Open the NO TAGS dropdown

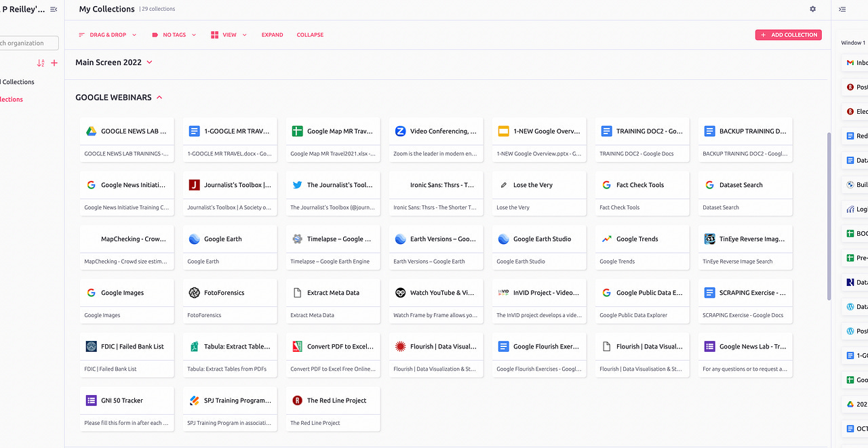174,35
